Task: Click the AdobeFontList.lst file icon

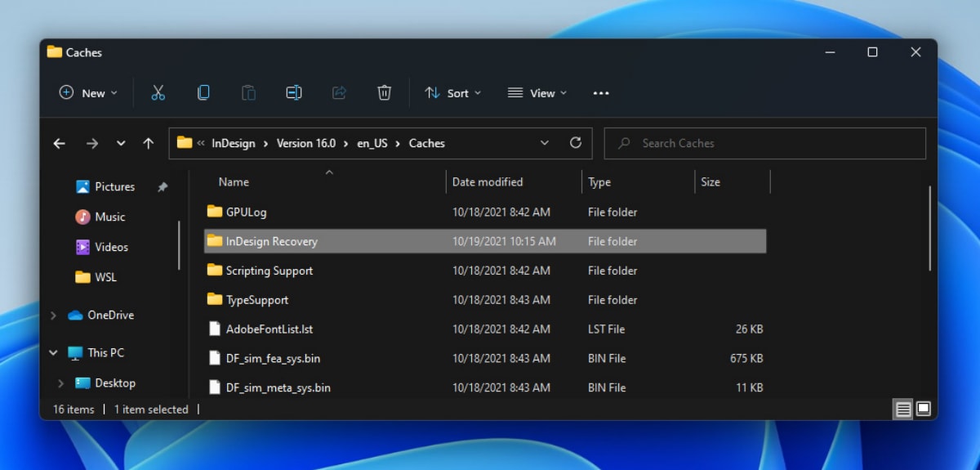Action: (x=215, y=329)
